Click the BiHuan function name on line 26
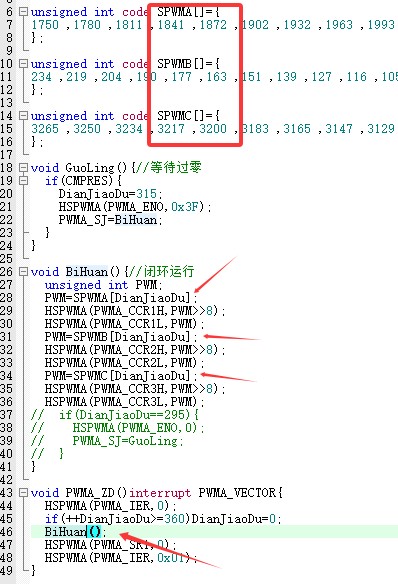Viewport: 398px width, 584px height. coord(87,272)
